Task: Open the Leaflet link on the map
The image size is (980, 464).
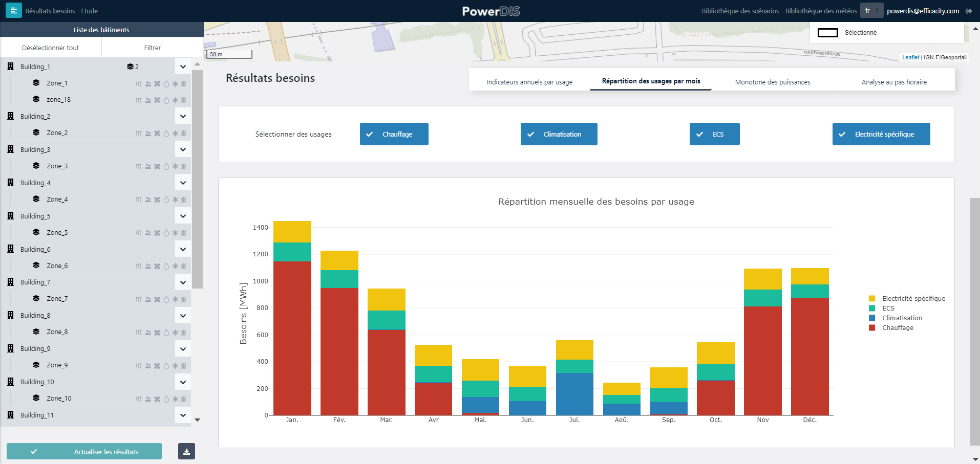Action: pos(910,57)
